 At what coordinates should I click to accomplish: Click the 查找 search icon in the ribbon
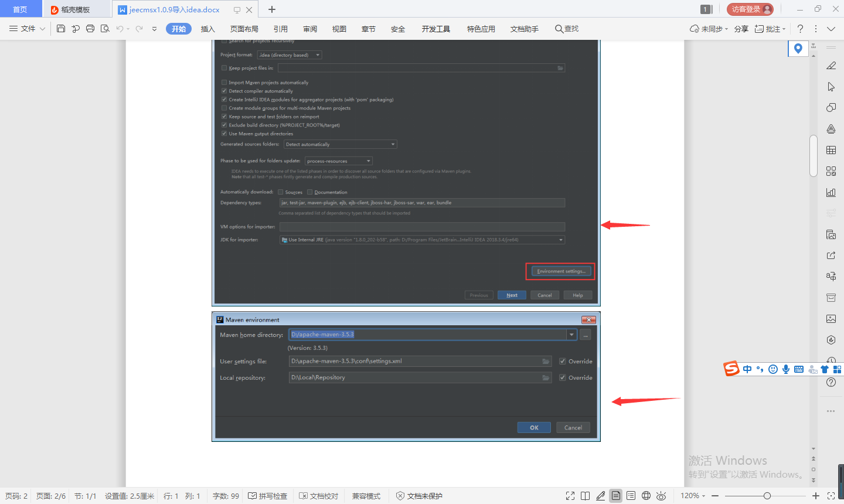point(567,29)
